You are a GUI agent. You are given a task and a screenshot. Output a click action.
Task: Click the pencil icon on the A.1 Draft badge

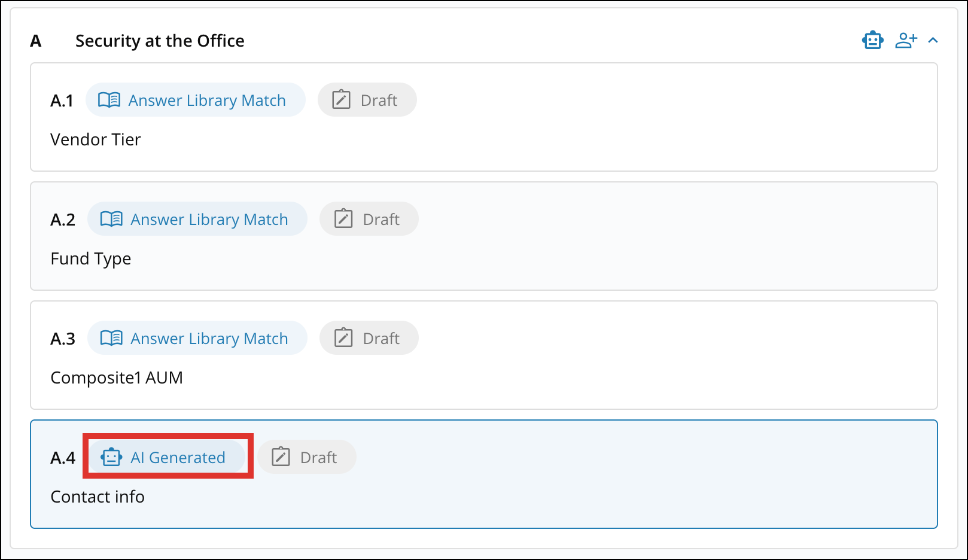coord(341,100)
